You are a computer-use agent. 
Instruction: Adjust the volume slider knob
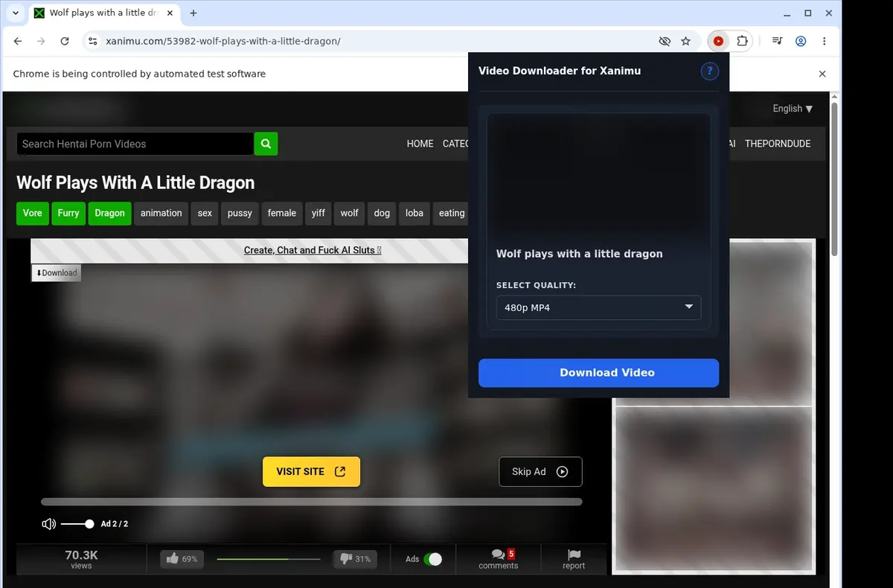click(x=89, y=524)
